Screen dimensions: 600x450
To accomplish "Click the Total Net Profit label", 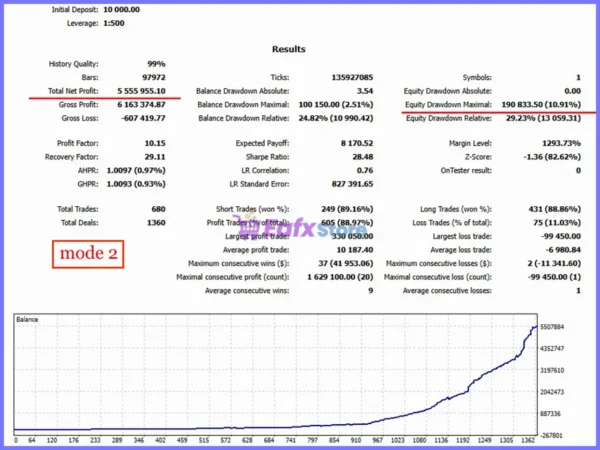I will click(x=73, y=91).
